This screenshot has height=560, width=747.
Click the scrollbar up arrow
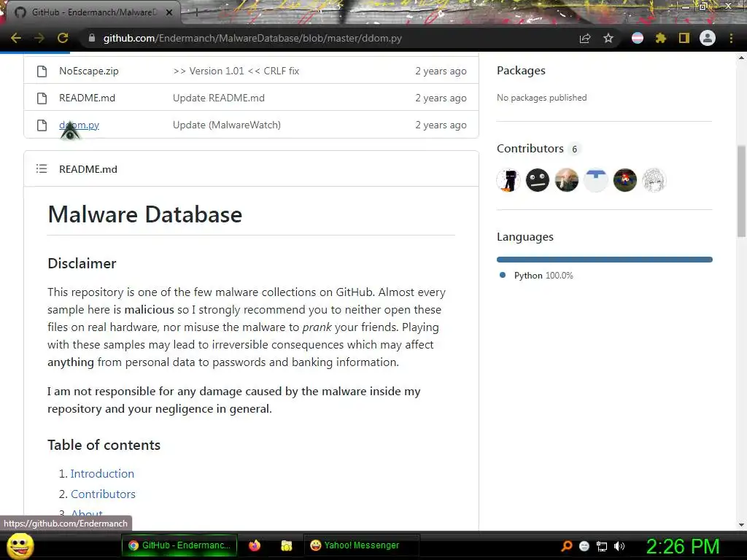click(741, 58)
